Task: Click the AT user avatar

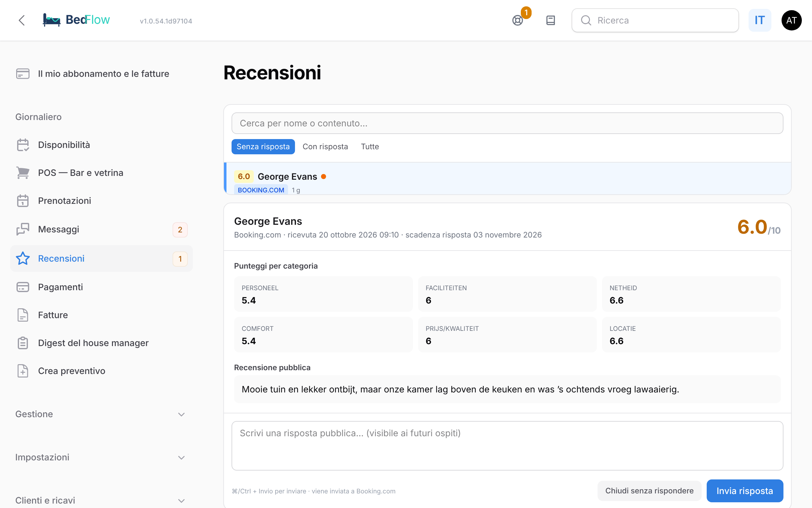Action: coord(791,21)
